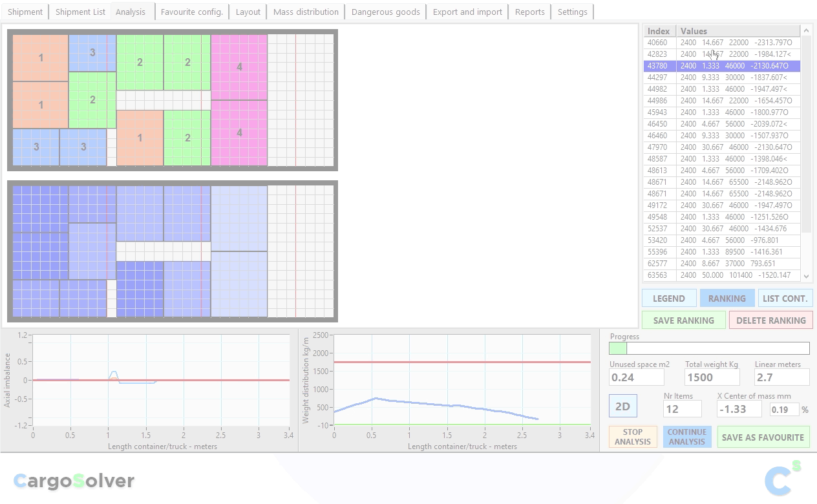Open the Shipment List tab

80,12
